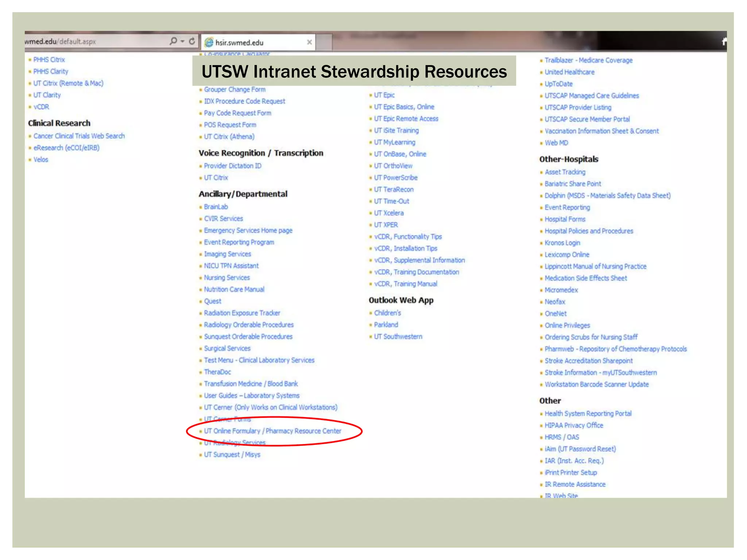Open UTSCAP Managed Care Guidelines link

tap(592, 96)
